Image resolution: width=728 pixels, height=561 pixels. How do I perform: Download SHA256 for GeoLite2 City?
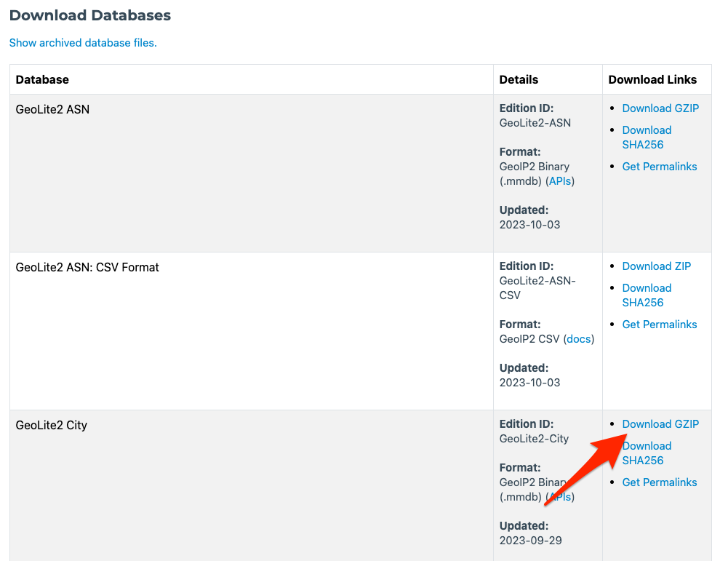tap(647, 453)
